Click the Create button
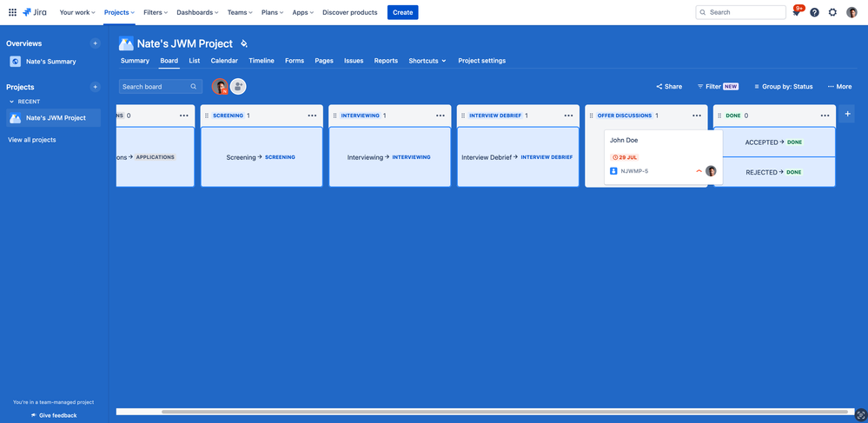 [x=402, y=12]
